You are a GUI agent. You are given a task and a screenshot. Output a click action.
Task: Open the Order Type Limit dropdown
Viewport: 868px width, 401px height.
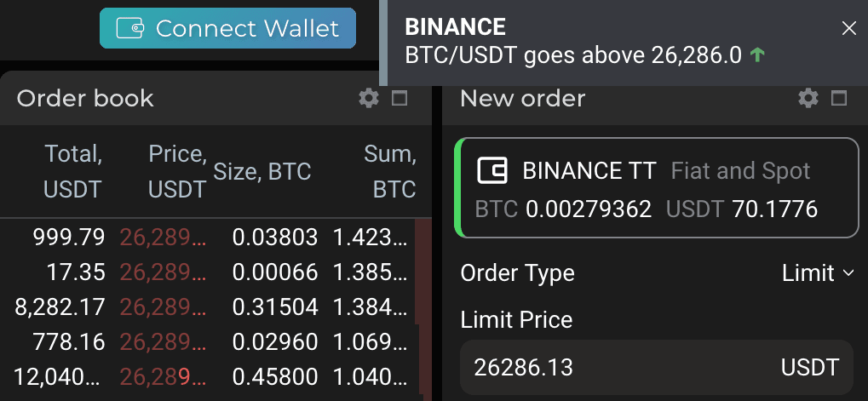[818, 273]
